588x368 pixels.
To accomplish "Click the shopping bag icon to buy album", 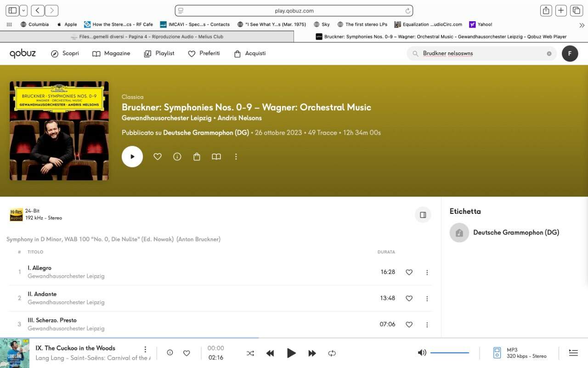I will tap(197, 157).
